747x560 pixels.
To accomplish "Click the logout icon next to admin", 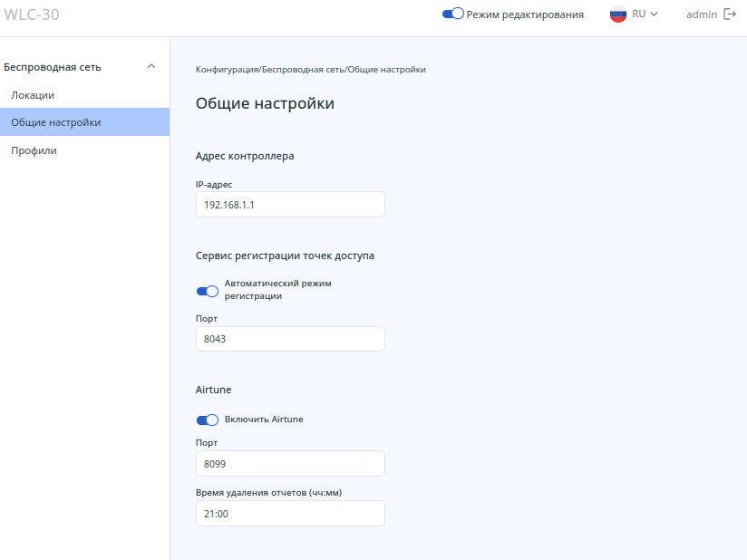I will tap(730, 14).
